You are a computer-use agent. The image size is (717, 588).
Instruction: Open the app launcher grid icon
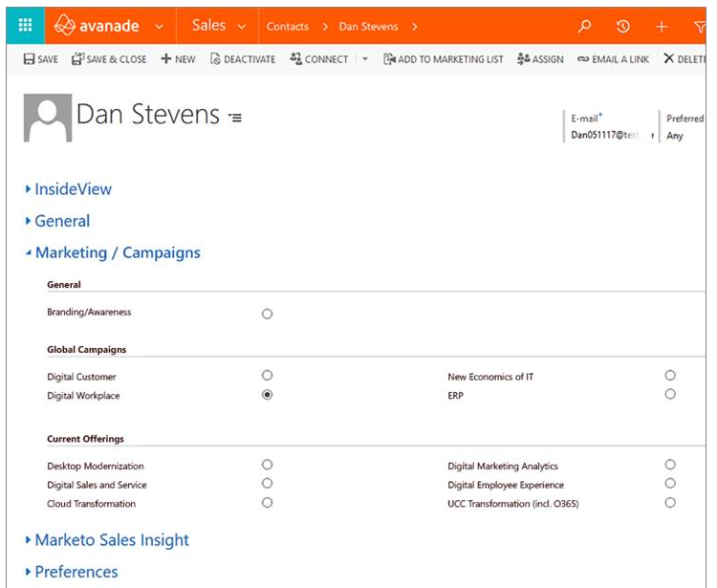pyautogui.click(x=25, y=25)
